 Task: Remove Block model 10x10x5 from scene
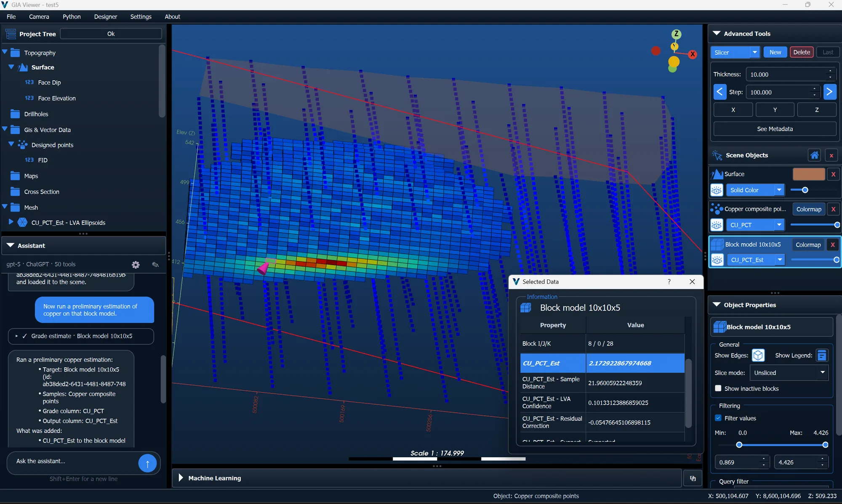click(x=833, y=245)
